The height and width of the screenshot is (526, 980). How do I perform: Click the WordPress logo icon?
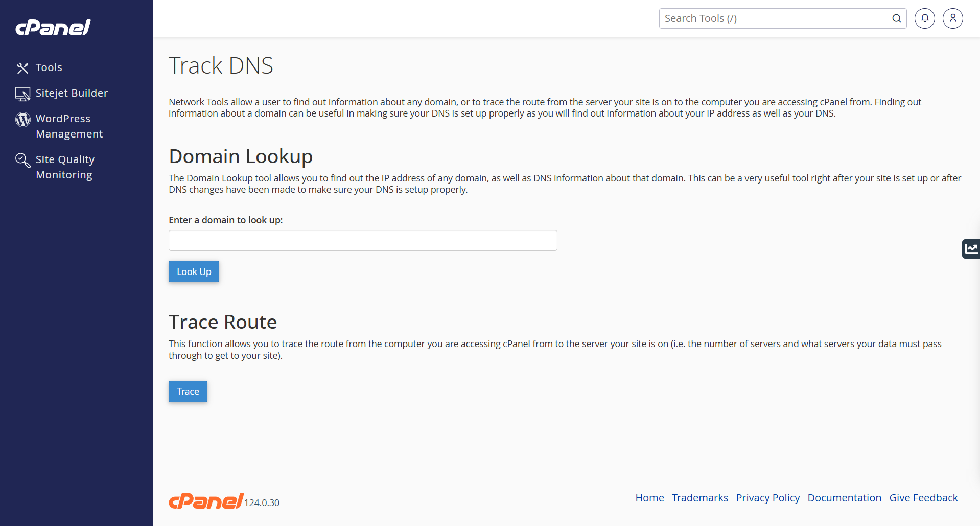22,119
